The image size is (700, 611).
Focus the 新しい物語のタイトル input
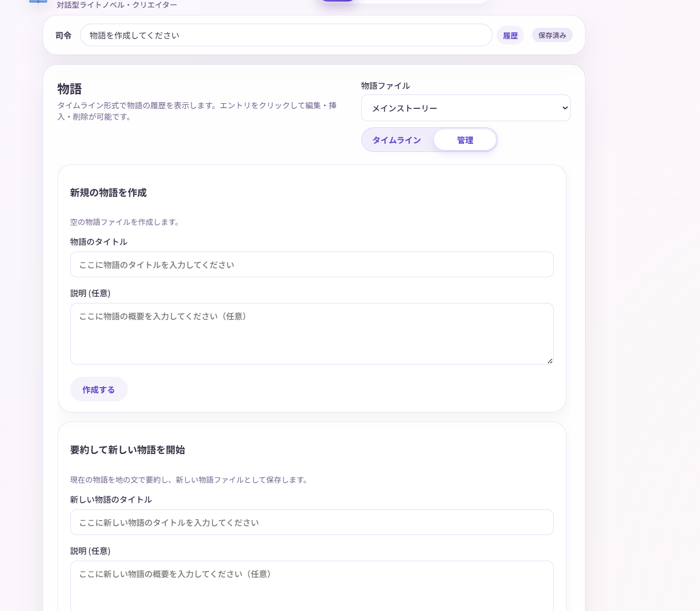pyautogui.click(x=312, y=522)
